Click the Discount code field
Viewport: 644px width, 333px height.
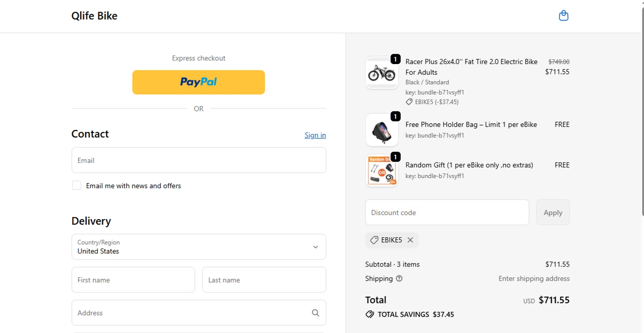[x=447, y=212]
